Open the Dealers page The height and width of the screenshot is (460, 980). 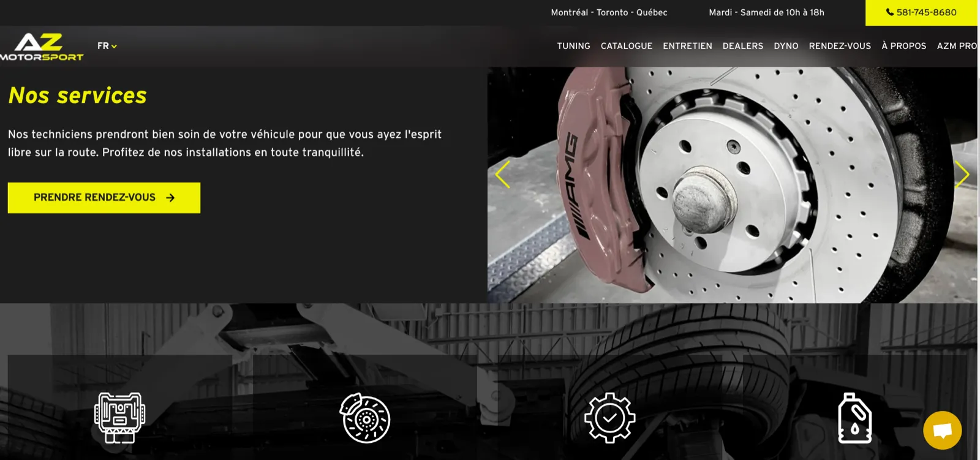(742, 46)
